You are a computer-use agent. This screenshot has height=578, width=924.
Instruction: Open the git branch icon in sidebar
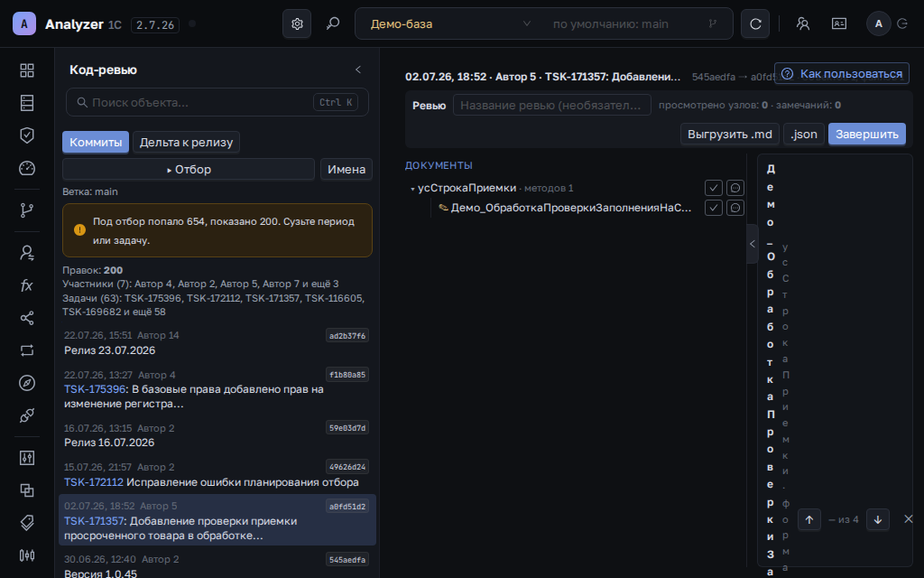pos(27,210)
